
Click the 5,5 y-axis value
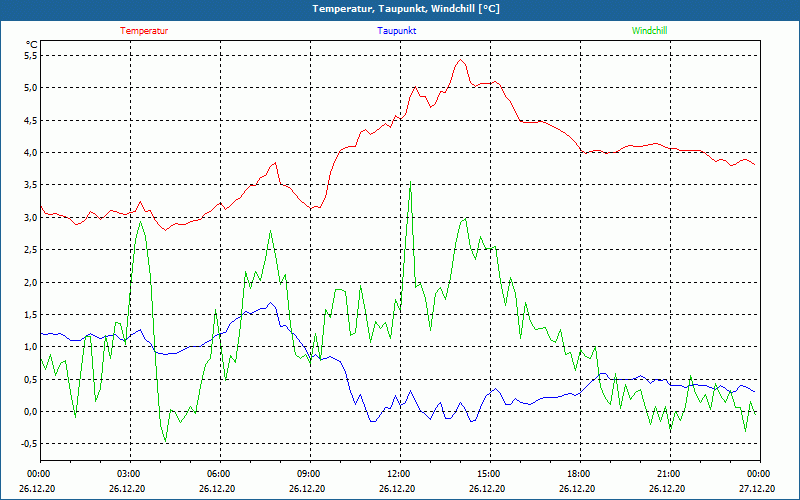click(x=31, y=56)
